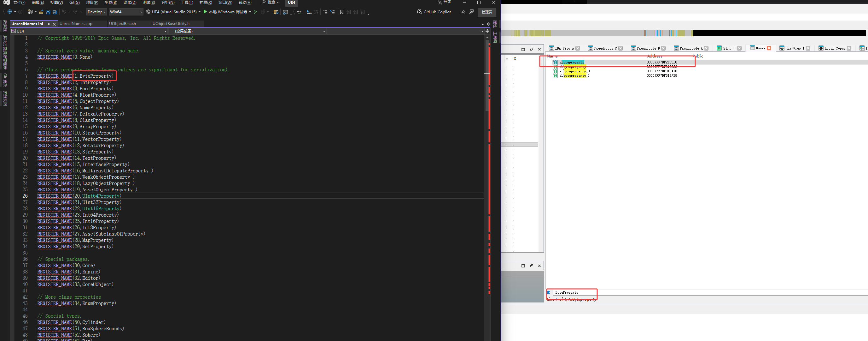Viewport: 868px width, 341px height.
Task: Click the Hex View-1 tab icon
Action: [781, 48]
